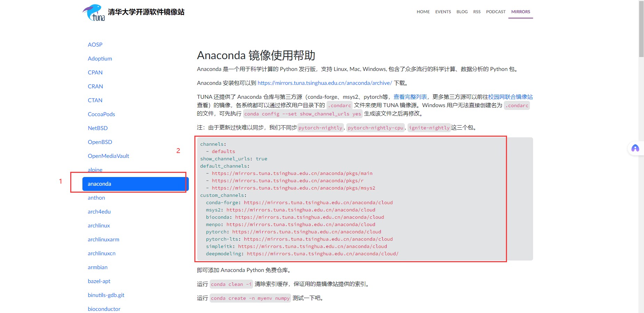This screenshot has width=644, height=313.
Task: Navigate to PODCAST
Action: [496, 12]
